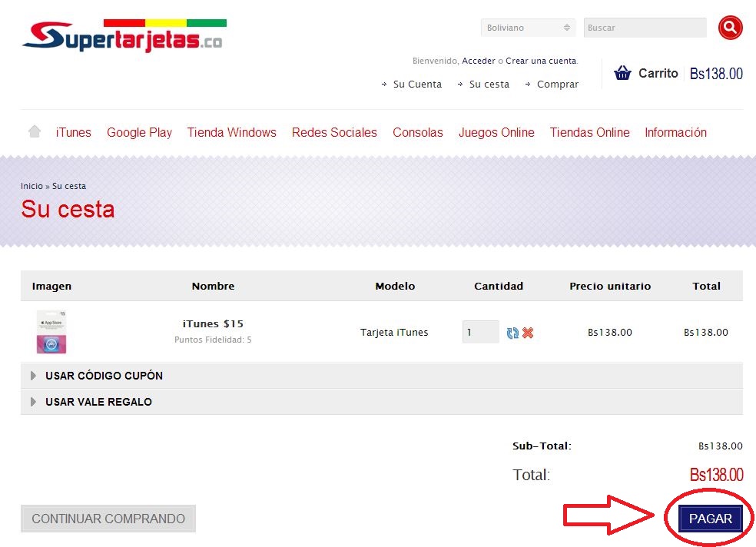756x547 pixels.
Task: Expand the USAR VALE REGALO section
Action: 381,402
